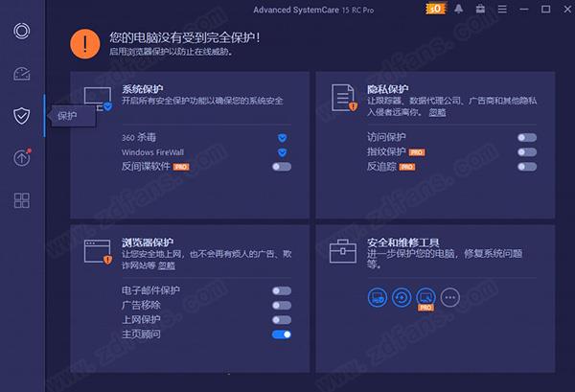Turn on the 反追踪 switch
The height and width of the screenshot is (392, 575).
tap(527, 167)
